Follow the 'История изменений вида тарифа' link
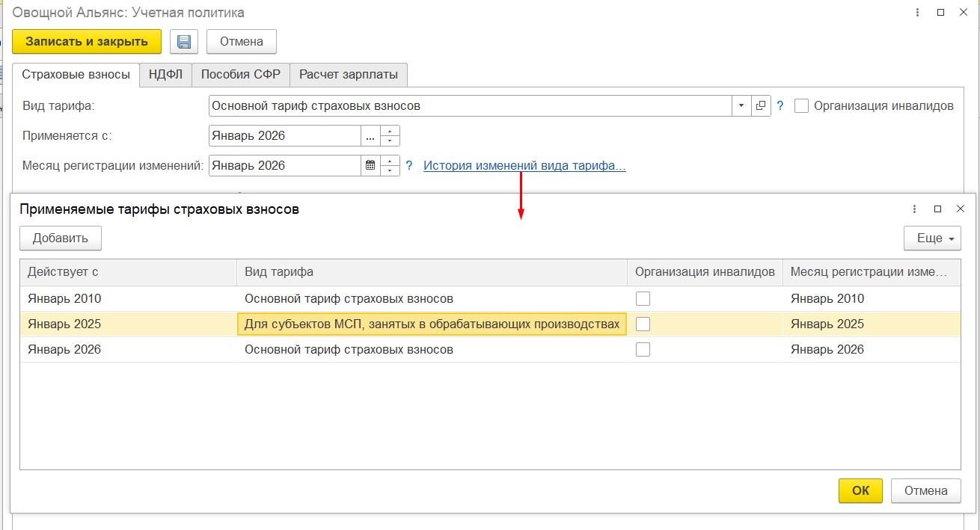980x530 pixels. tap(524, 166)
